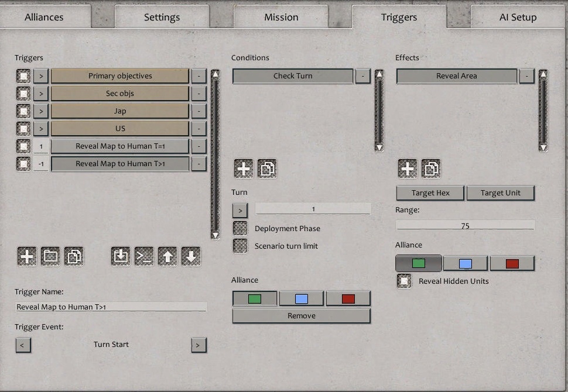568x392 pixels.
Task: Enable Deployment Phase option
Action: (240, 228)
